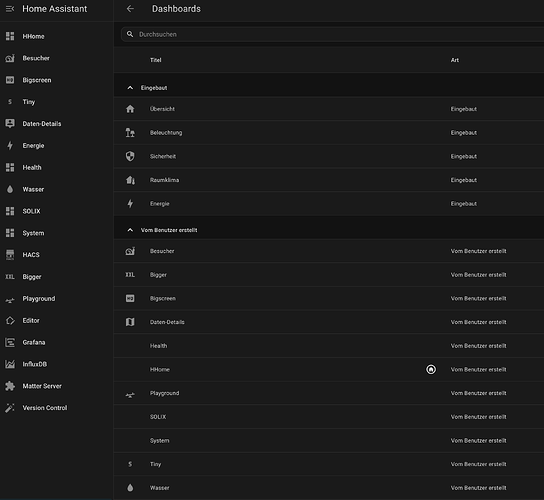Open the Raumklima dashboard row
This screenshot has height=500, width=544.
(329, 180)
